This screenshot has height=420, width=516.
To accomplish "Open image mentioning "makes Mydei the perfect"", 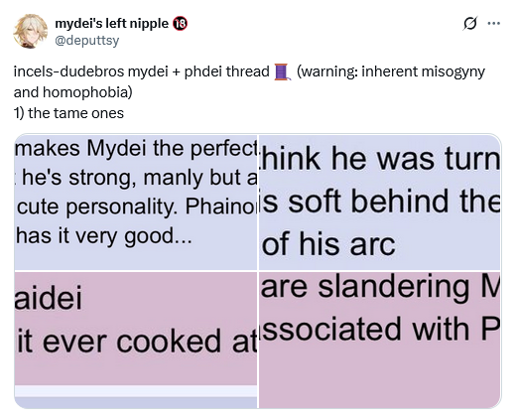I will coord(136,202).
